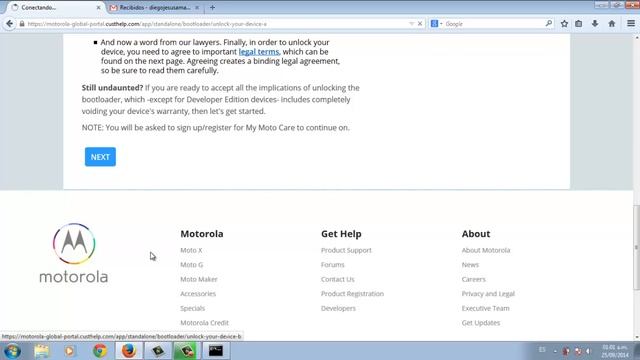
Task: Open the Developers link
Action: pos(338,308)
